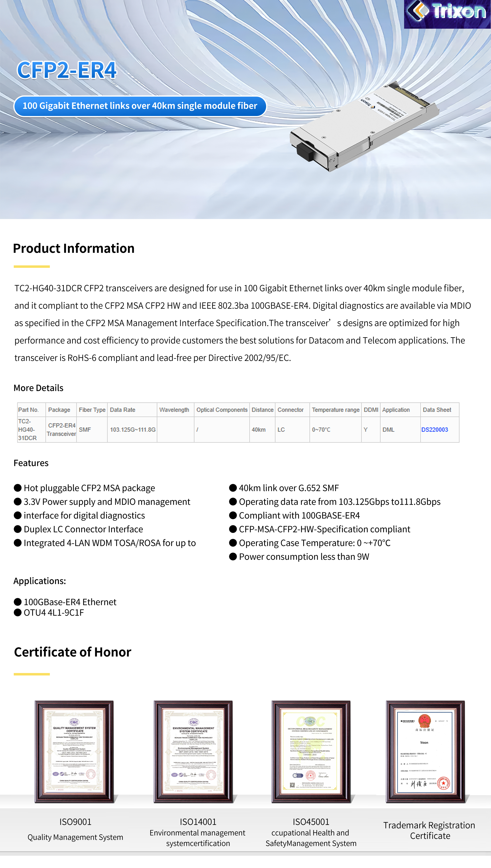The width and height of the screenshot is (491, 868).
Task: Click the bullet beside 100GBase-ER4 Ethernet
Action: click(17, 602)
